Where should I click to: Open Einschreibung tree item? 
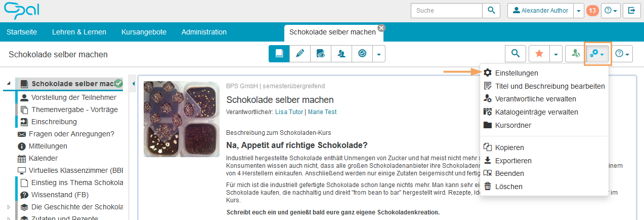[54, 122]
